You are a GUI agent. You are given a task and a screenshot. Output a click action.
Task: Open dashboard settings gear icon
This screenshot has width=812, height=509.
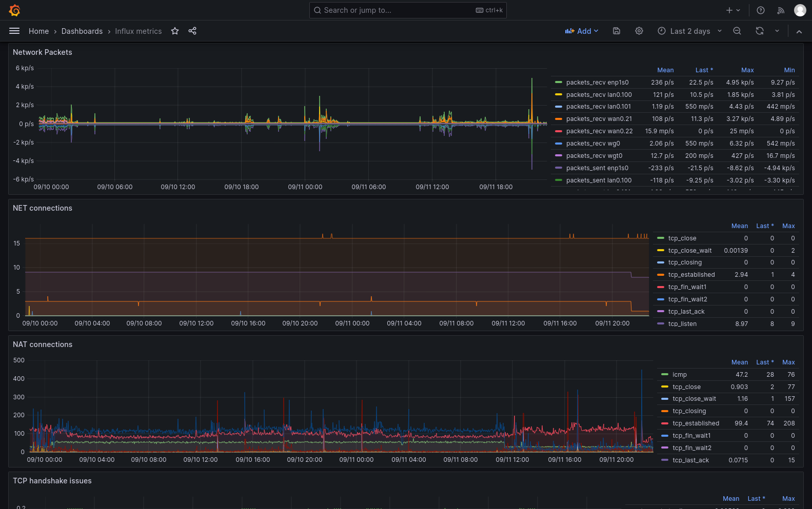pos(639,31)
